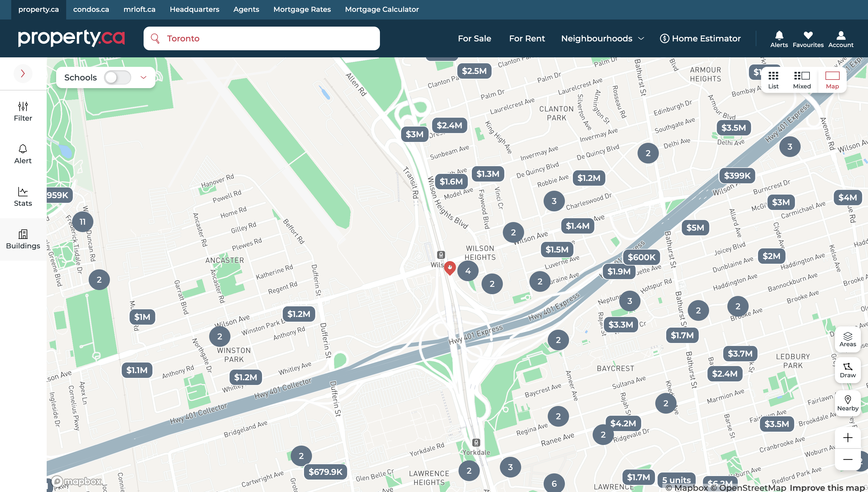Open the condos.ca tab
Screen dimensions: 868x492
point(91,9)
